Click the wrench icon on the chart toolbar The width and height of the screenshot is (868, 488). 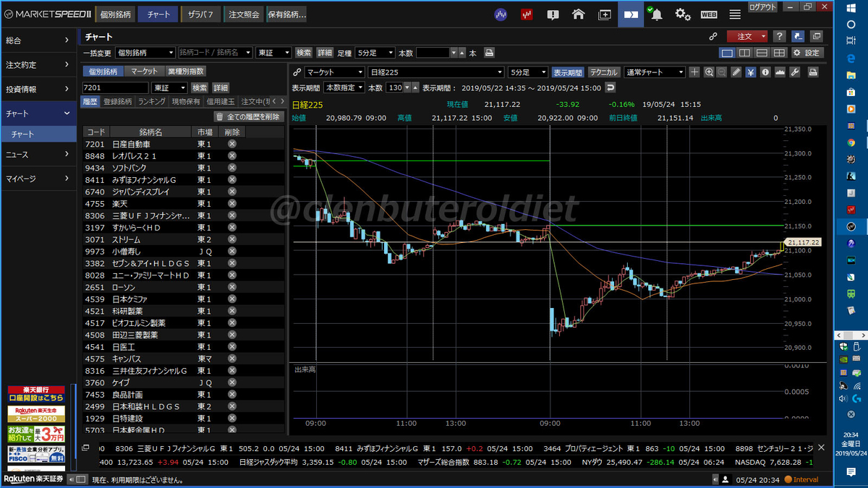click(x=794, y=72)
